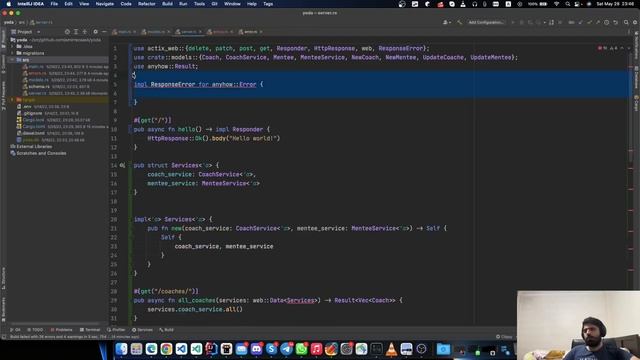
Task: Click Git Commit checkmark icon
Action: coord(589,22)
